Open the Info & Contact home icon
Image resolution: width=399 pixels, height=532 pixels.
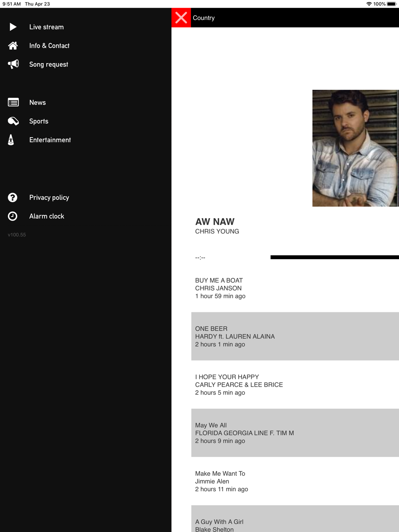click(x=13, y=45)
